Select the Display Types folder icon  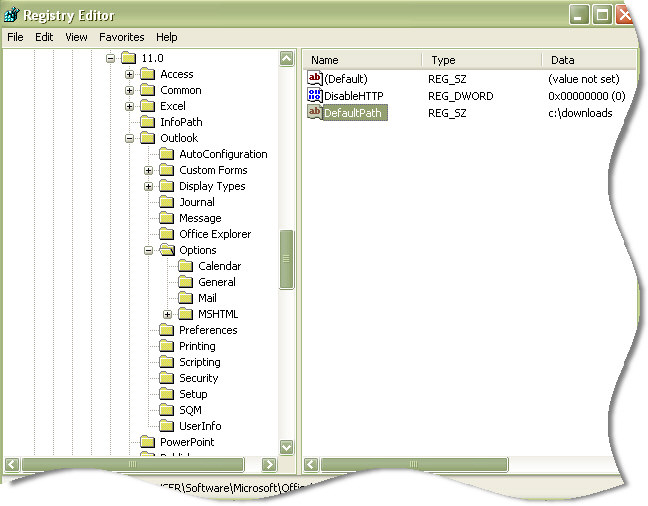click(167, 186)
